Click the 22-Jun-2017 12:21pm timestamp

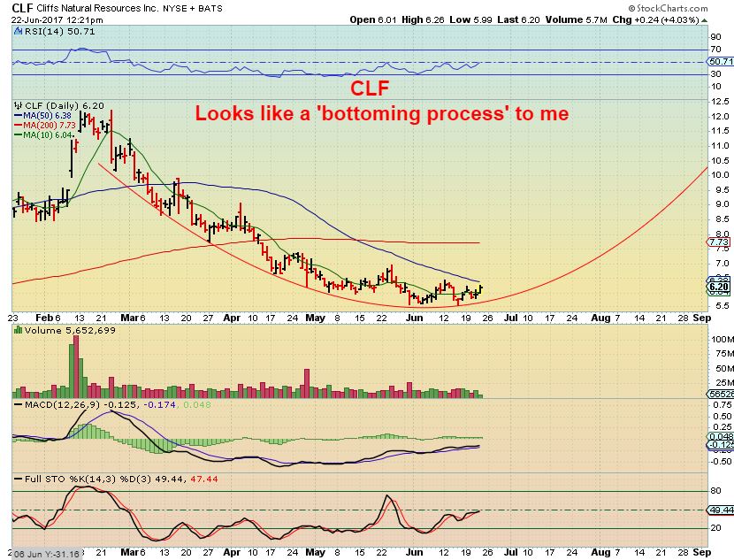tap(57, 20)
